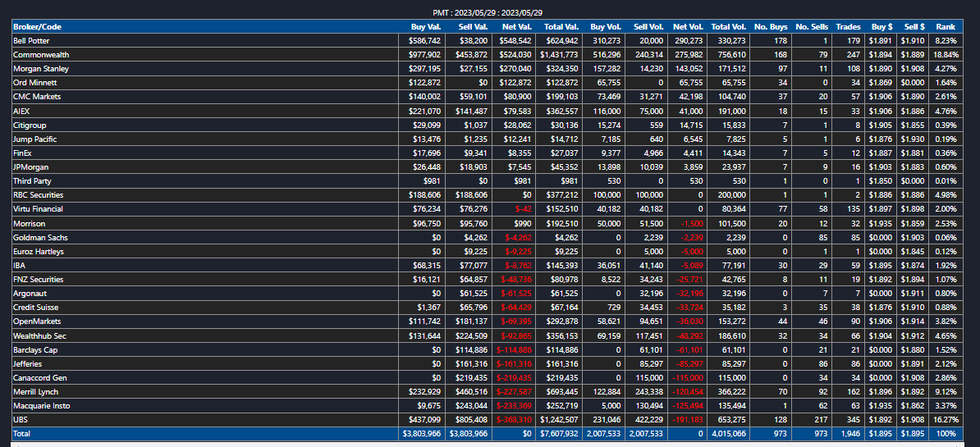Select the Merrill Lynch row label

pyautogui.click(x=35, y=392)
